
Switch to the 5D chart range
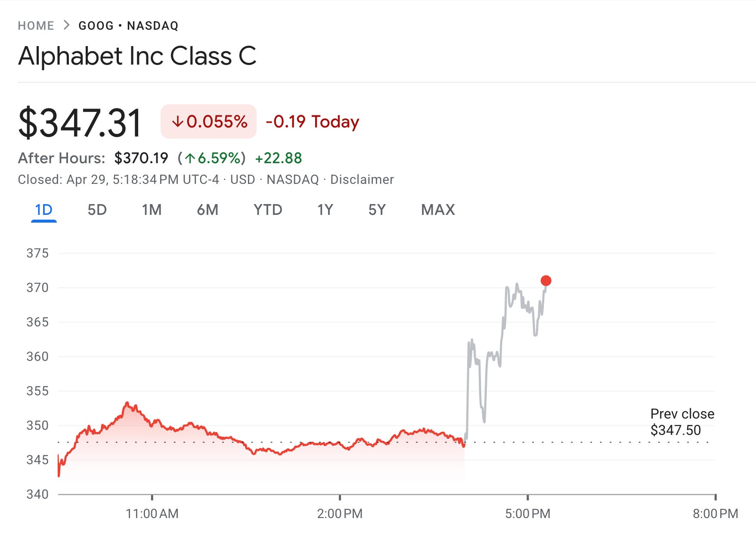click(x=97, y=210)
